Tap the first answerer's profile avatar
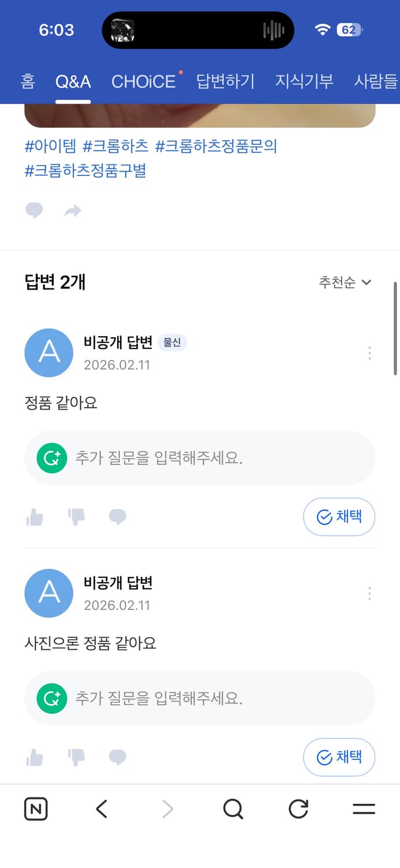The width and height of the screenshot is (400, 868). point(49,353)
